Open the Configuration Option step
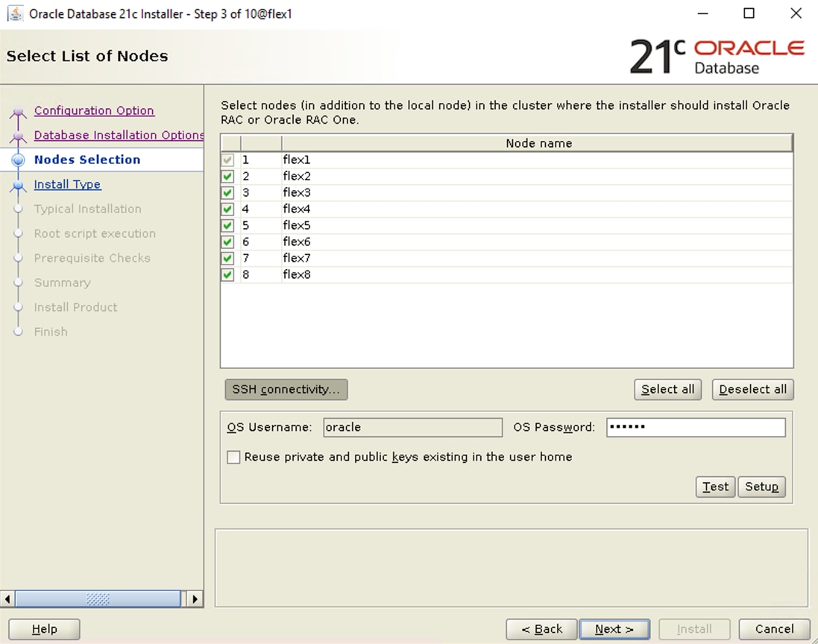The height and width of the screenshot is (644, 818). click(94, 110)
